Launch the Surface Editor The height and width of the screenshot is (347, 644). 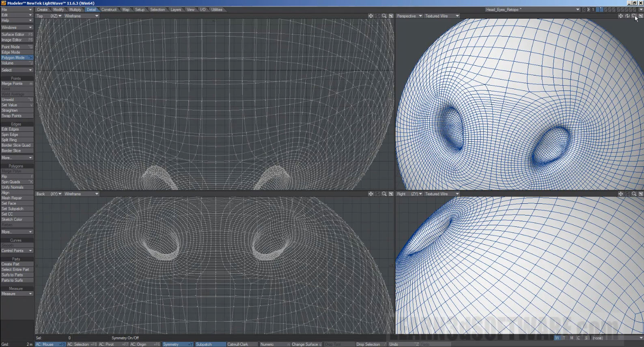click(x=17, y=34)
